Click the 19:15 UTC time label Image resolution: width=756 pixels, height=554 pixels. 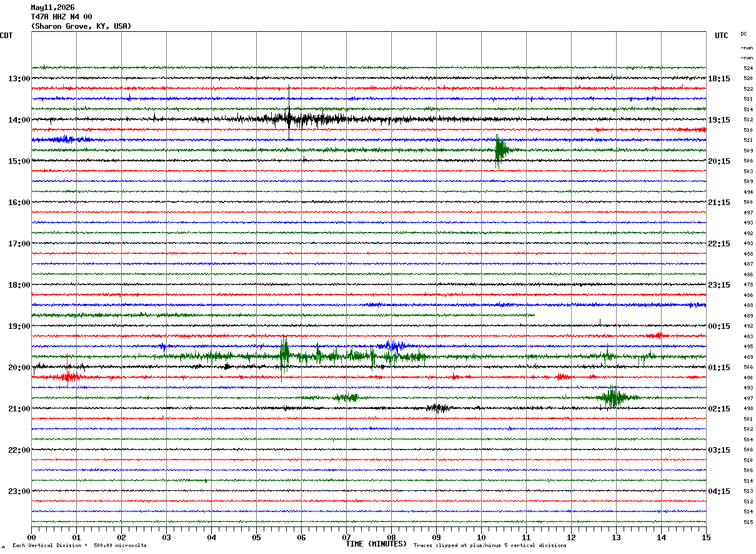(x=719, y=120)
